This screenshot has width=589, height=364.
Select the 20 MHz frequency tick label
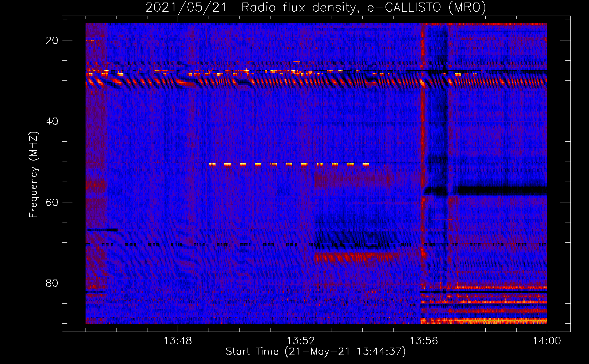[x=52, y=40]
